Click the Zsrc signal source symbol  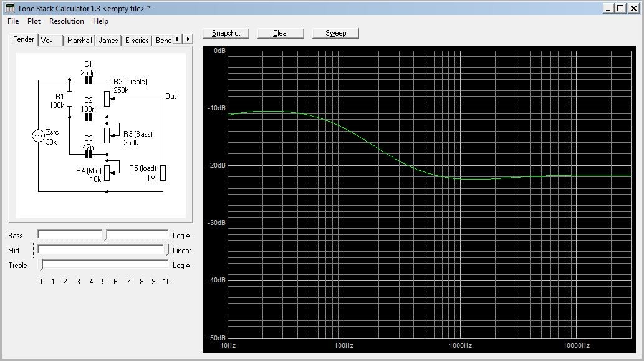click(x=38, y=136)
